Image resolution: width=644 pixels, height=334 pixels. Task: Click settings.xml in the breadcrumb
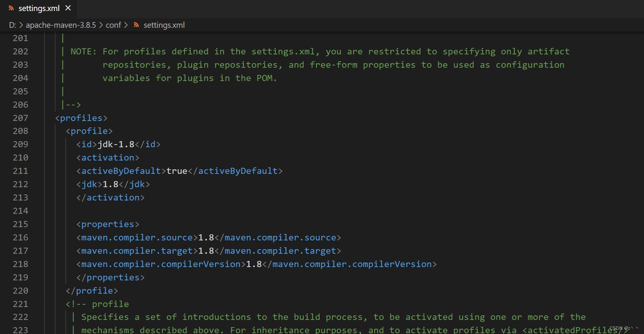(164, 25)
